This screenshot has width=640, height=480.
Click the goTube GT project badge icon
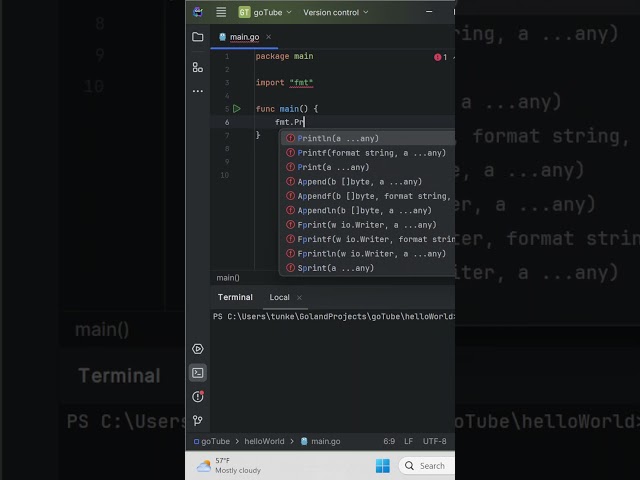[x=244, y=12]
